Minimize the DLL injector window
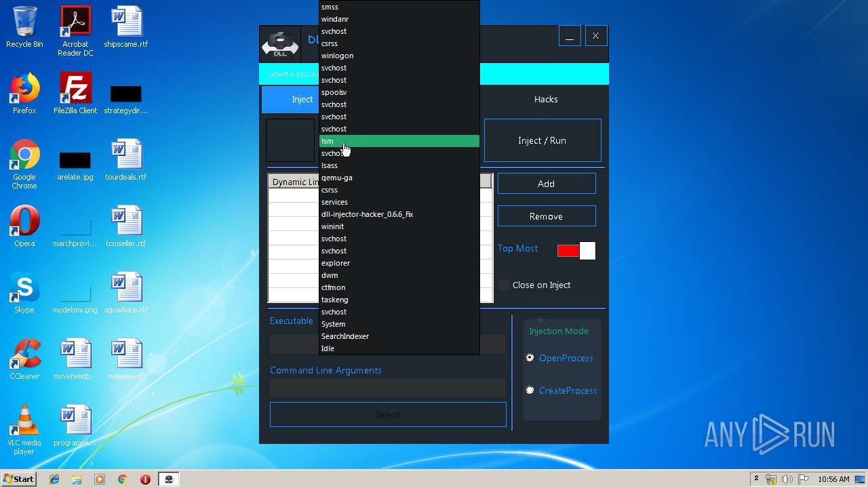 pyautogui.click(x=570, y=36)
